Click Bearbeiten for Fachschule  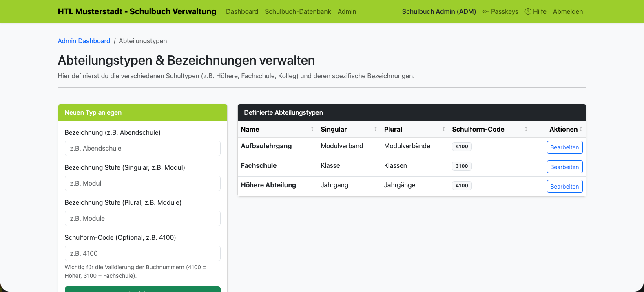(x=564, y=167)
